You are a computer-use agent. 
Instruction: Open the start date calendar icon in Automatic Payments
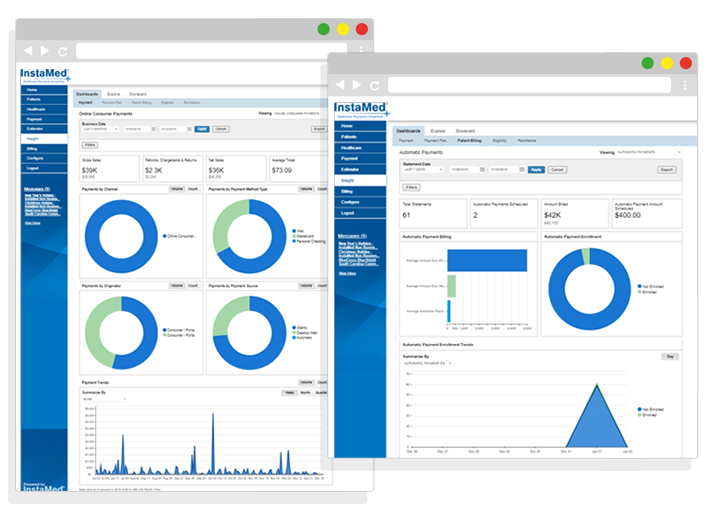click(x=481, y=169)
